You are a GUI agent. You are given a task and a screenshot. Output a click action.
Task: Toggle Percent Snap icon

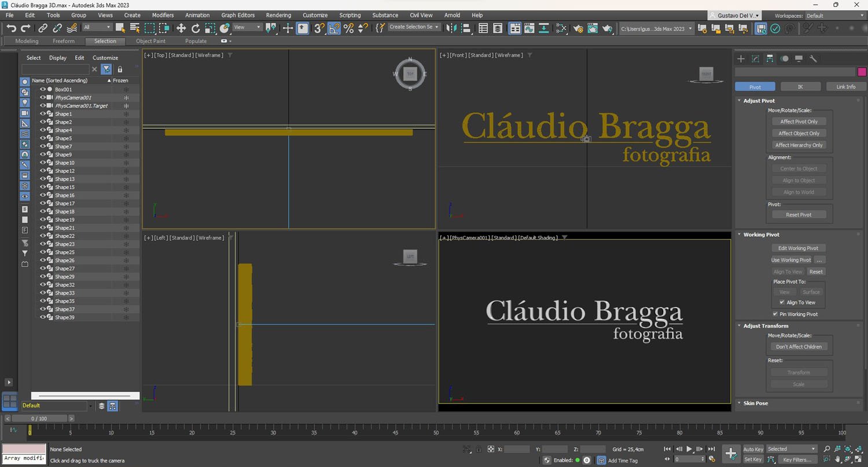348,28
